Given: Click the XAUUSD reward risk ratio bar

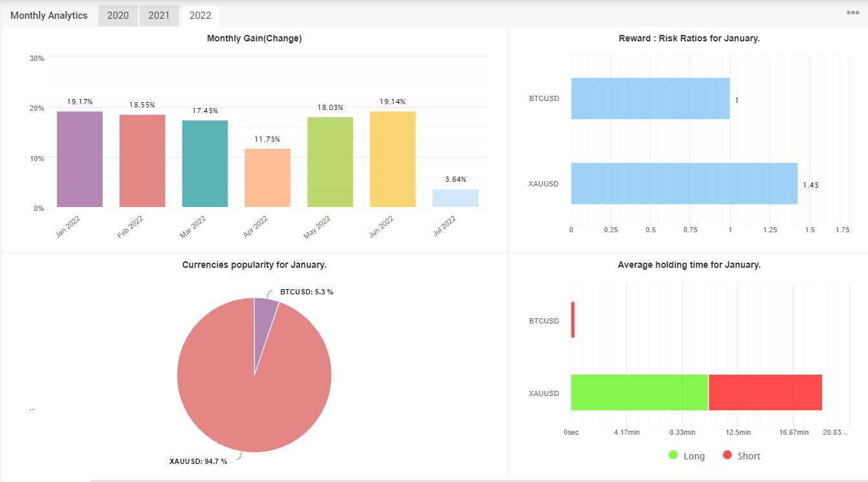Looking at the screenshot, I should (x=684, y=184).
